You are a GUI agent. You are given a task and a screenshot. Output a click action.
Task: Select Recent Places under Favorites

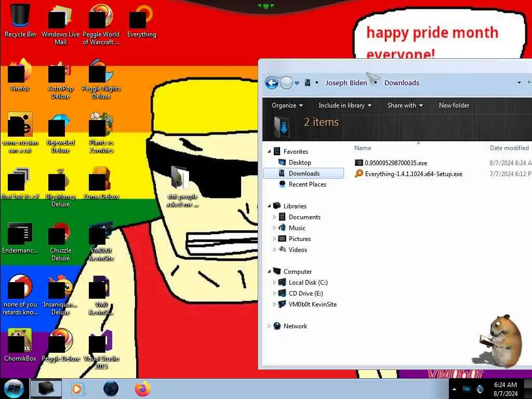point(308,184)
